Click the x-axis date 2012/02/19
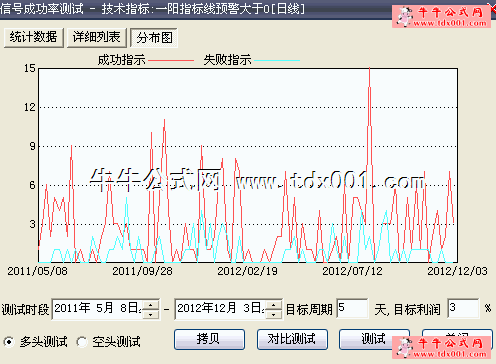This screenshot has height=364, width=496. [247, 271]
